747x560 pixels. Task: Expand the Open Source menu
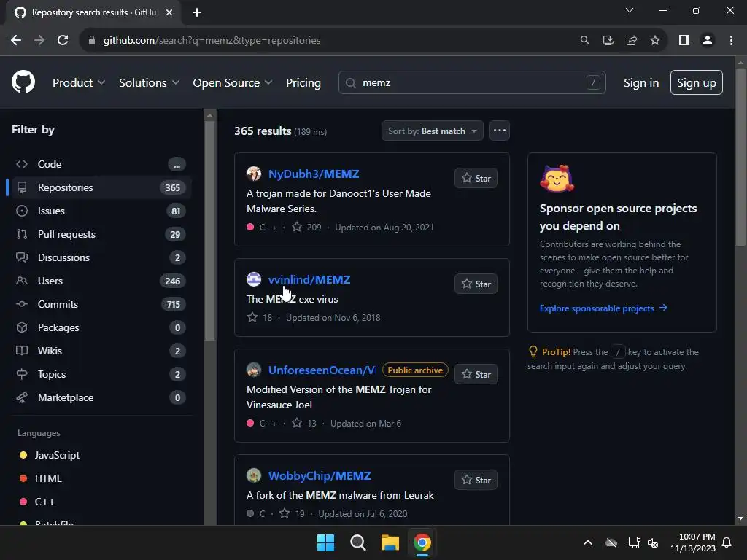point(233,83)
